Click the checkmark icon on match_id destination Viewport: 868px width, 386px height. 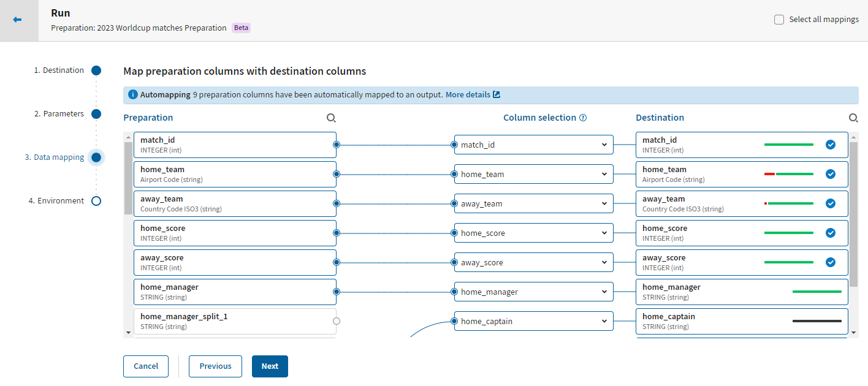tap(831, 145)
